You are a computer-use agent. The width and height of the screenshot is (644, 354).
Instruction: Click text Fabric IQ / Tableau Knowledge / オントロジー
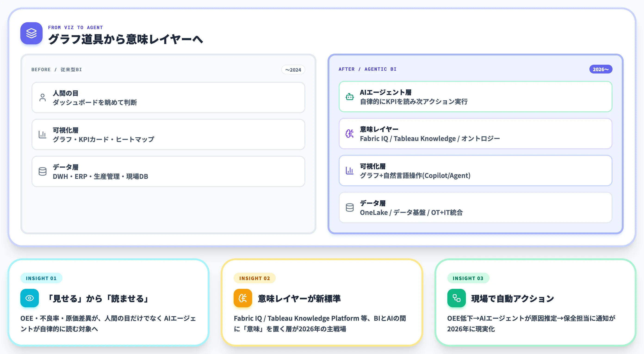(x=430, y=139)
